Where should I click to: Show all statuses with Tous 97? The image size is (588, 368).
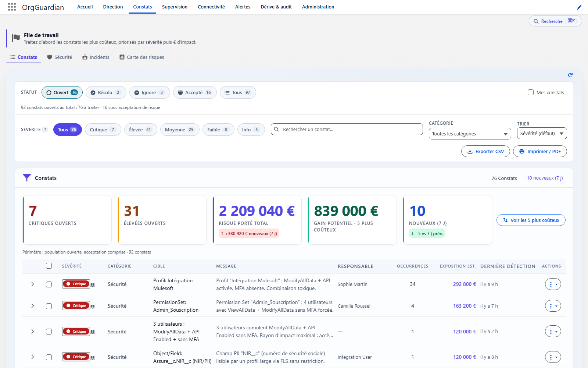tap(238, 92)
